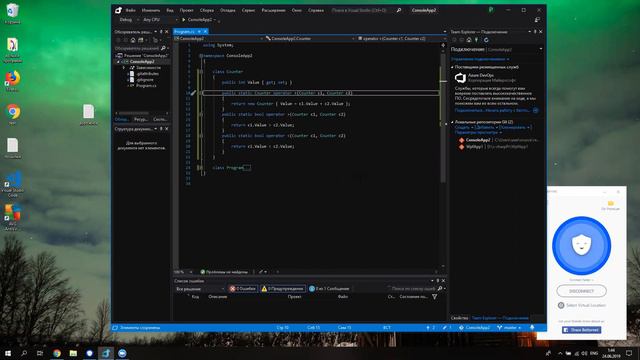Image resolution: width=640 pixels, height=360 pixels.
Task: Open the Проект menu
Action: (187, 10)
